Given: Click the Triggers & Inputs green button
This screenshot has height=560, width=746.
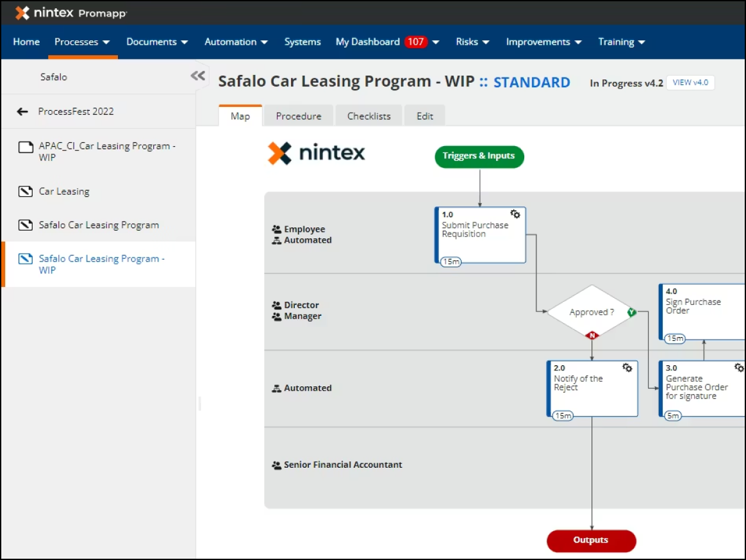Looking at the screenshot, I should tap(479, 156).
